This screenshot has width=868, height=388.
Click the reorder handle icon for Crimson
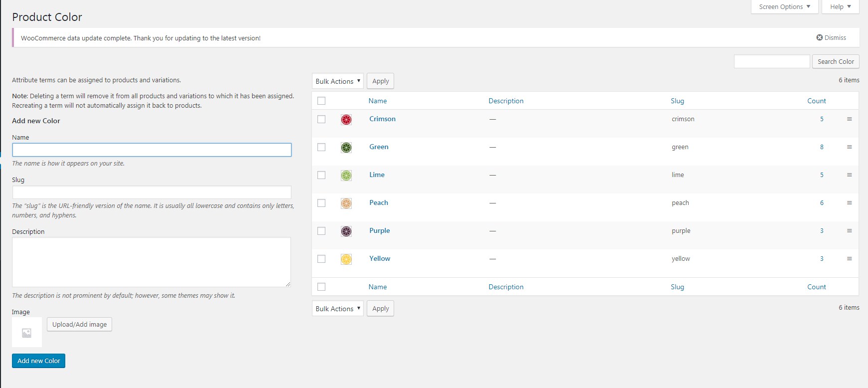pos(850,119)
